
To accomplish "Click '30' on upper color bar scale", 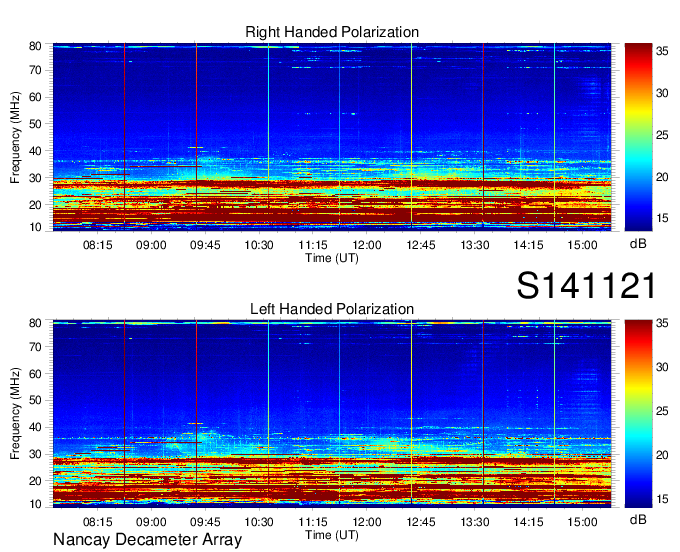I will tap(662, 93).
